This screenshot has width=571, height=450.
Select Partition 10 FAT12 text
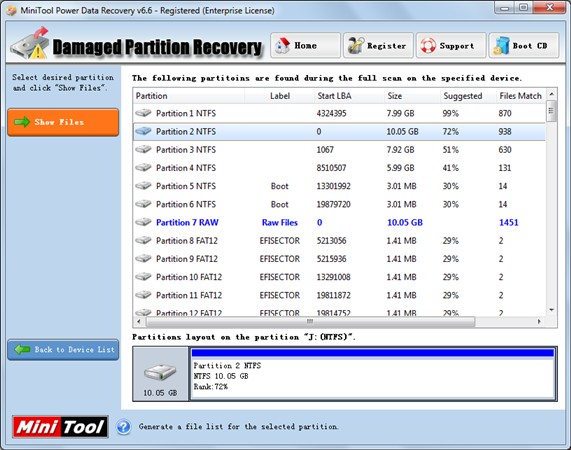(189, 277)
